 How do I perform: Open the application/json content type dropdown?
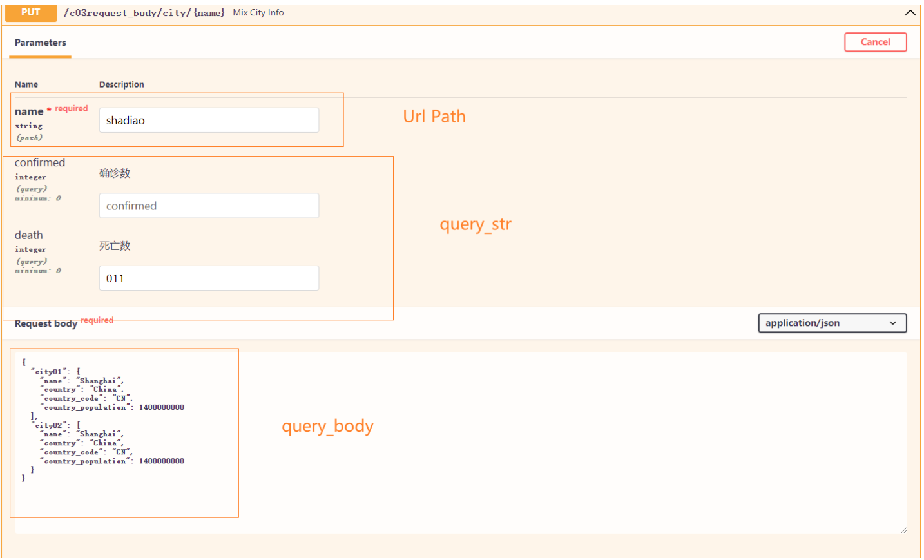point(831,323)
